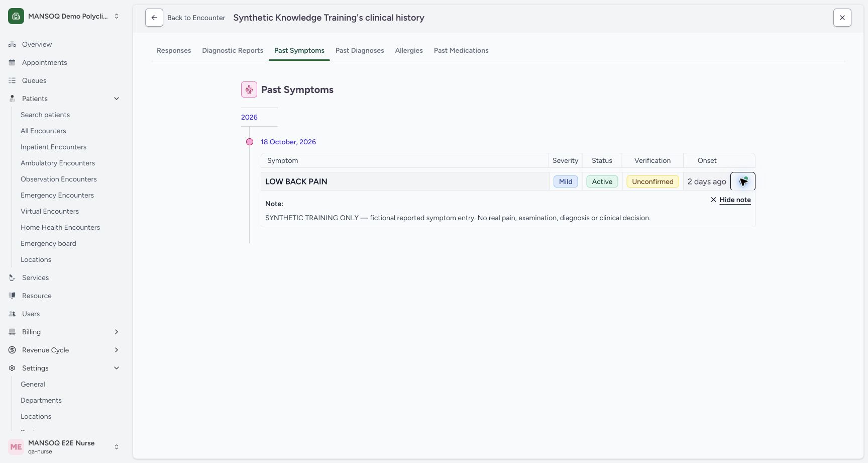Click the Past Symptoms heading icon
The height and width of the screenshot is (463, 868).
coord(249,89)
